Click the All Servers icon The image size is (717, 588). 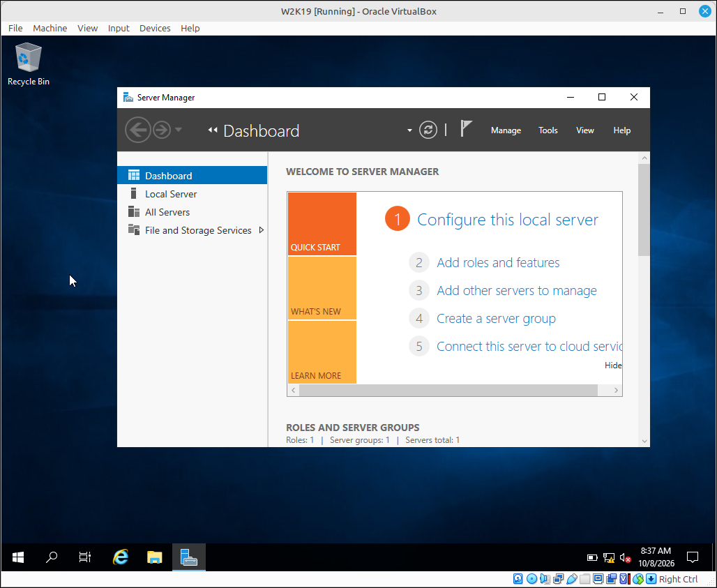(133, 212)
